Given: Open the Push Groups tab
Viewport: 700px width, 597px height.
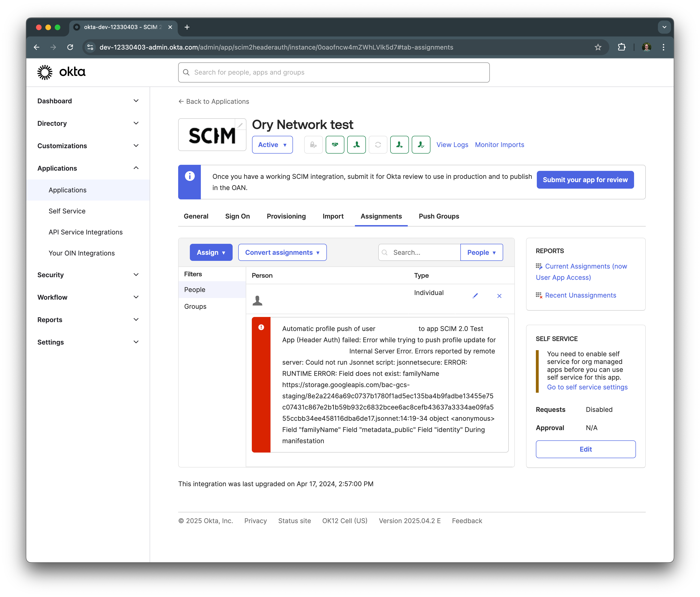Looking at the screenshot, I should coord(439,216).
